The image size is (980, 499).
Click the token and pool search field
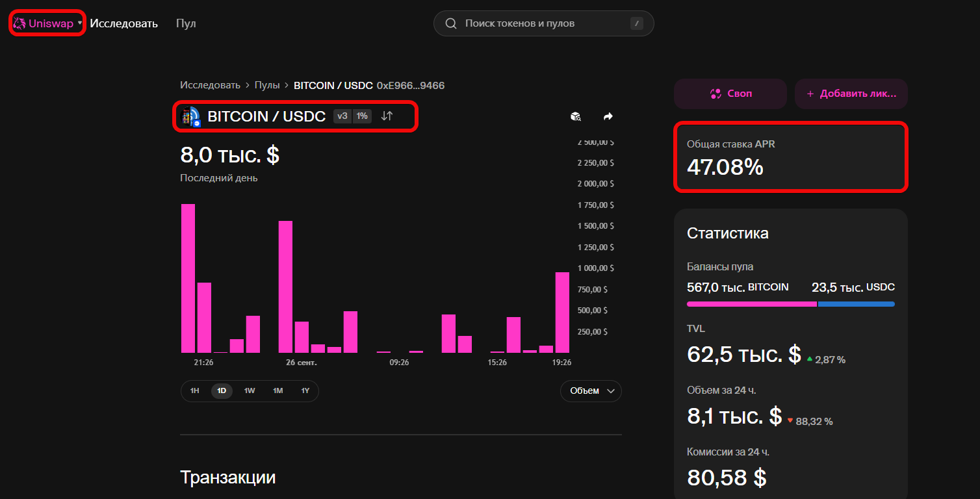click(x=539, y=23)
